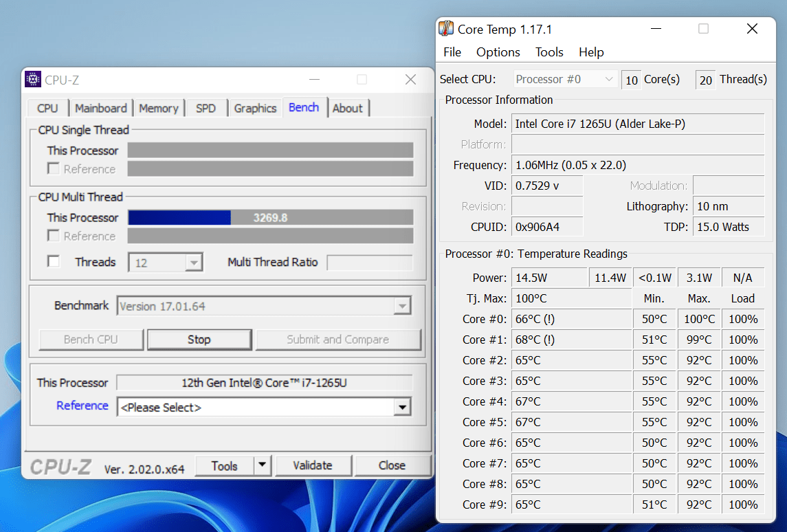Click the Core #2 min temperature 55°C
Screen dimensions: 787x532
[654, 360]
